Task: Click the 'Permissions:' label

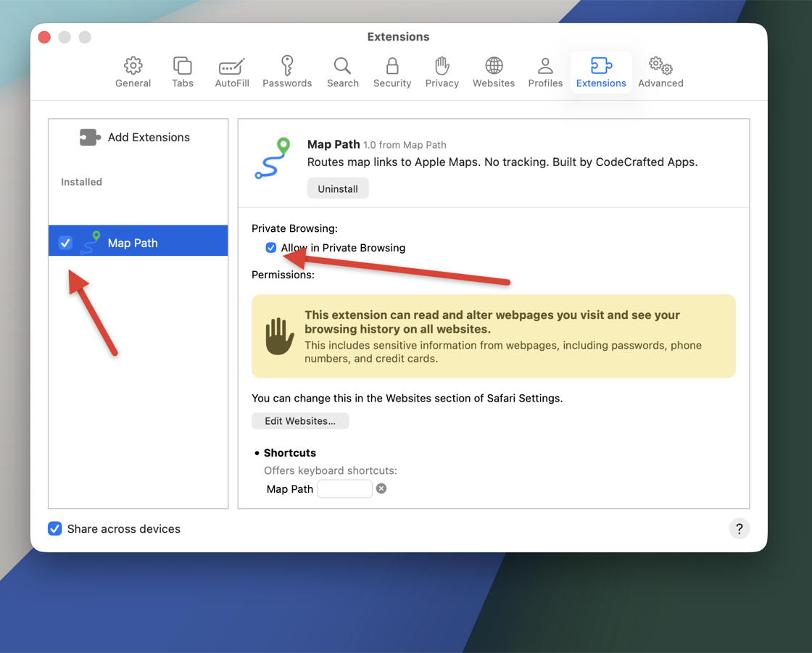Action: (283, 275)
